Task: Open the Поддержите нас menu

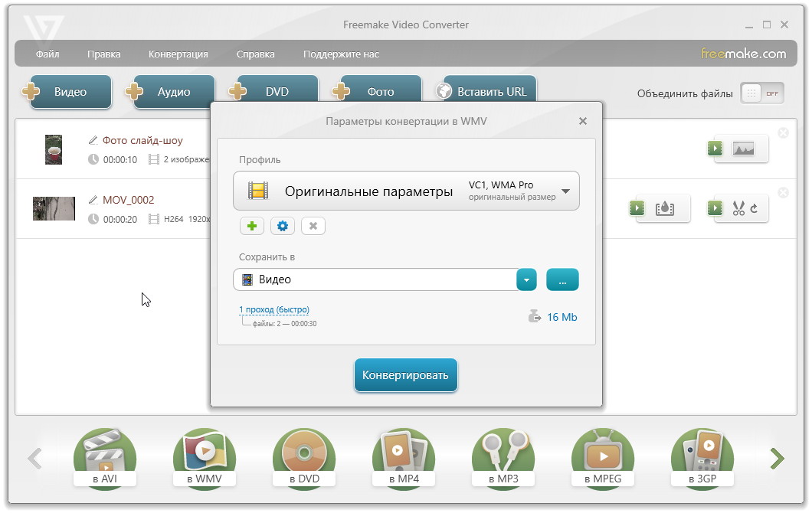Action: (x=341, y=54)
